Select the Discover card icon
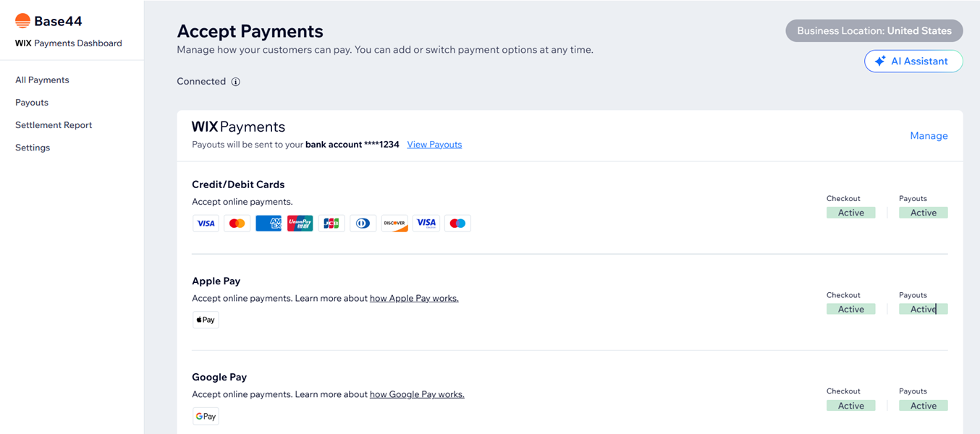 point(394,223)
